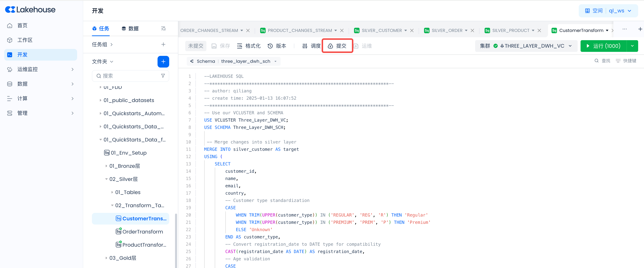Click the 查找 find icon
Image resolution: width=644 pixels, height=268 pixels.
click(x=596, y=61)
